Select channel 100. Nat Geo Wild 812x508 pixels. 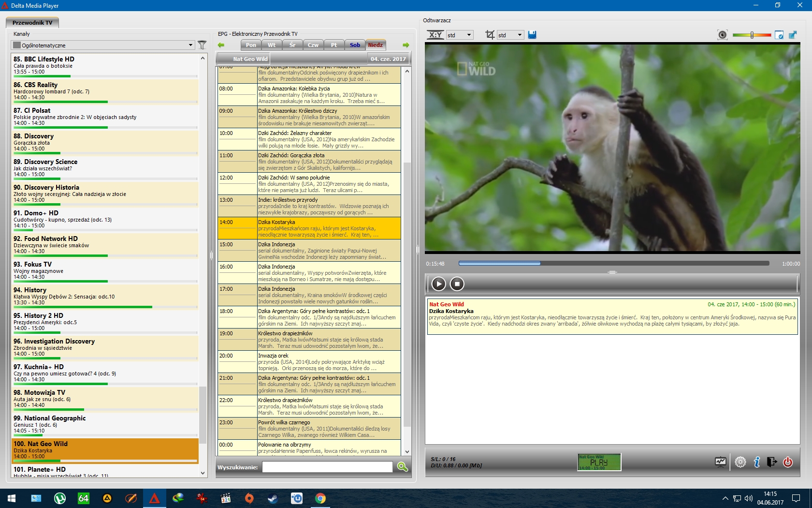coord(105,450)
